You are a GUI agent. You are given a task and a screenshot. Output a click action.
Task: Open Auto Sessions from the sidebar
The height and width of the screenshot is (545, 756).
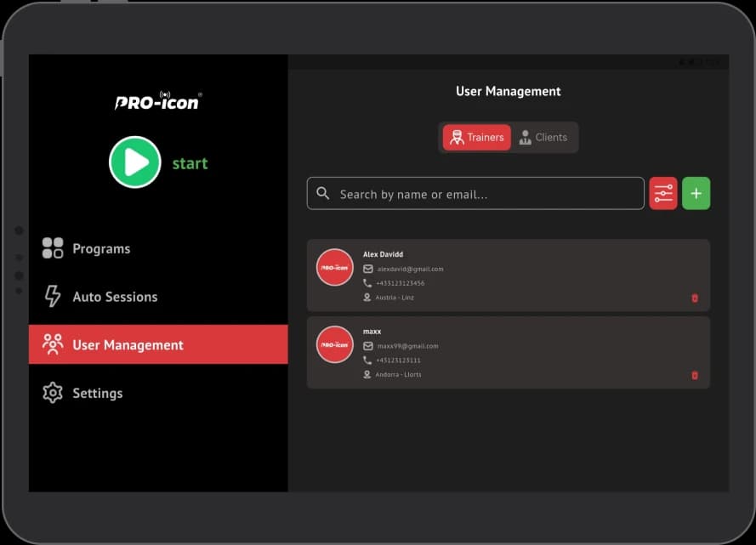tap(115, 297)
